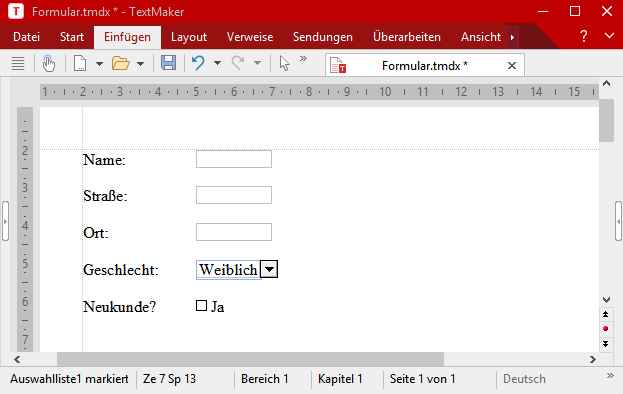Click 'Bereich 1' in status bar
This screenshot has height=394, width=623.
(265, 379)
